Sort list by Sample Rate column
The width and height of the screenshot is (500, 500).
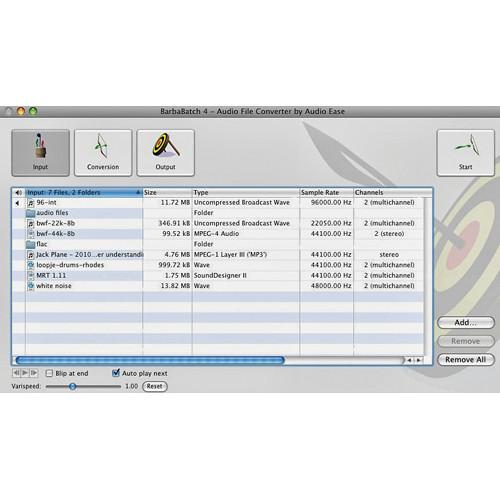click(x=326, y=192)
